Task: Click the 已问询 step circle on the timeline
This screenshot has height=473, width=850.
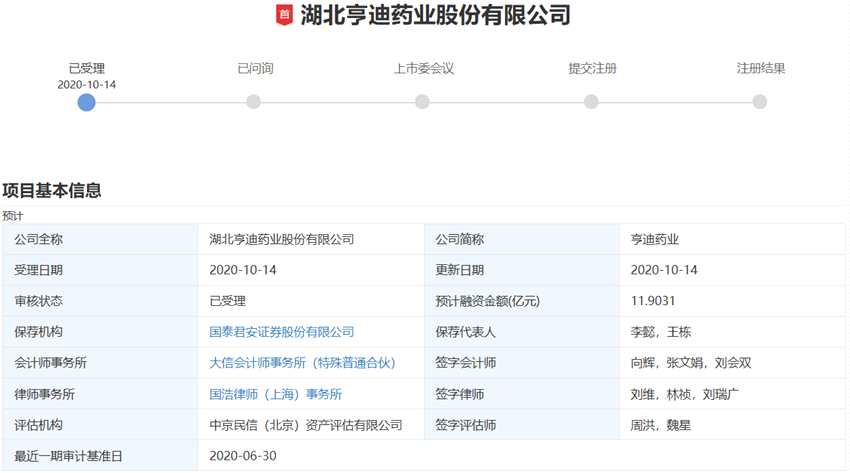Action: pyautogui.click(x=253, y=101)
